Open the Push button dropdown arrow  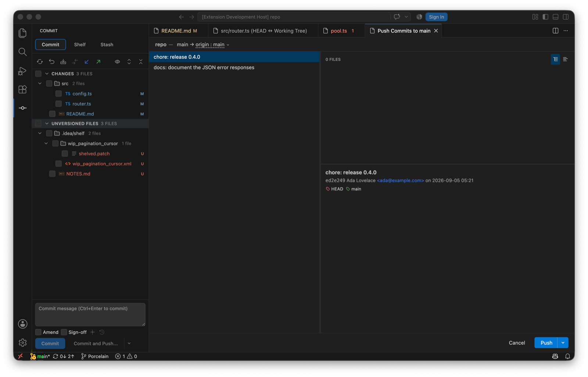[563, 343]
